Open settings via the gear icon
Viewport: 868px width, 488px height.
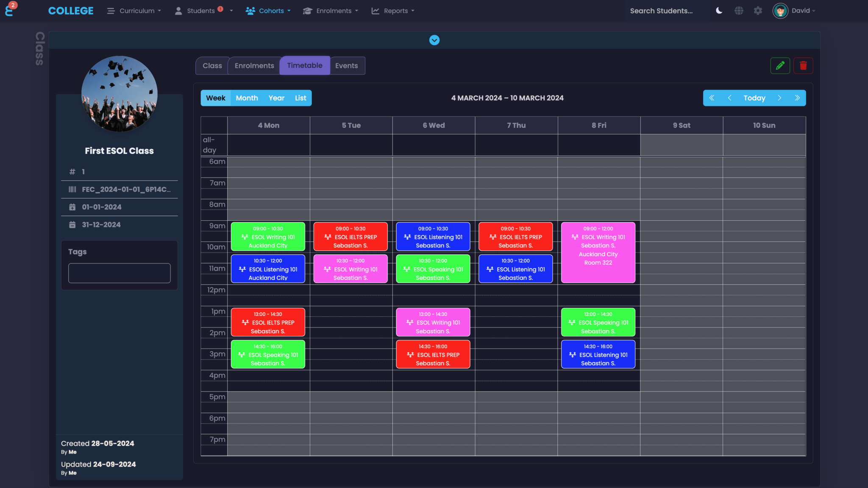758,11
